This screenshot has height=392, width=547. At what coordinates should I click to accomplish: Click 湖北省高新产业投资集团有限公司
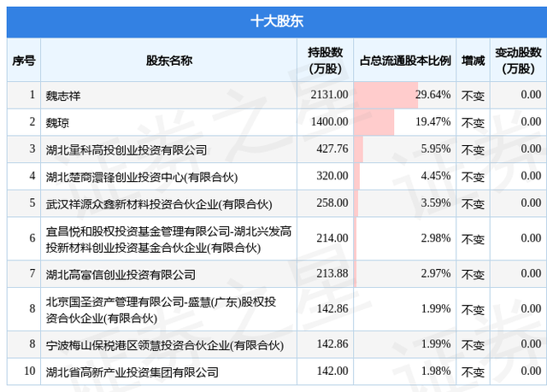click(132, 372)
